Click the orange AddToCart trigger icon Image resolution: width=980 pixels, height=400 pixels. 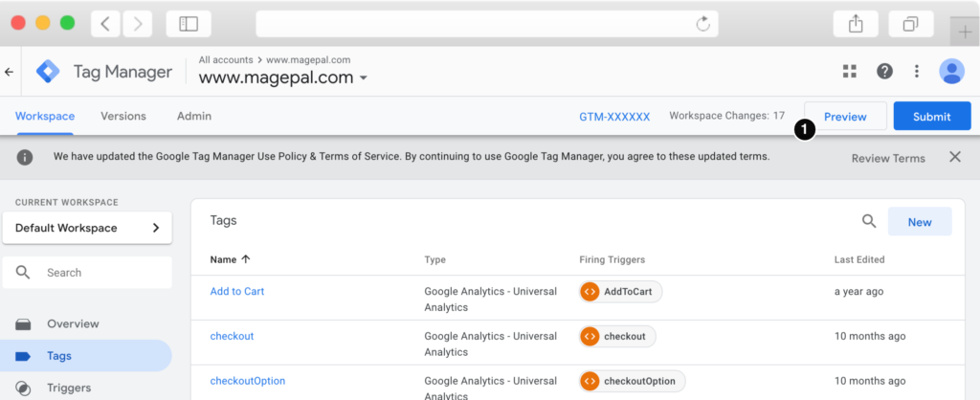590,291
